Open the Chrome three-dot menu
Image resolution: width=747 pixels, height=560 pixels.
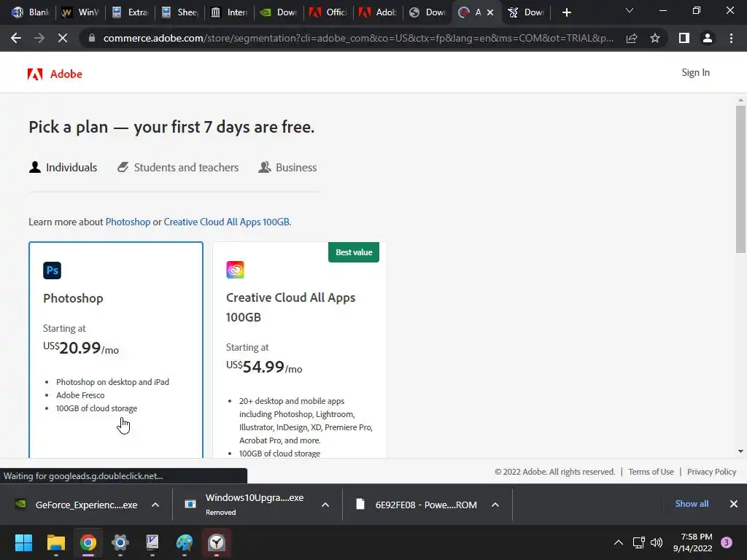[731, 38]
